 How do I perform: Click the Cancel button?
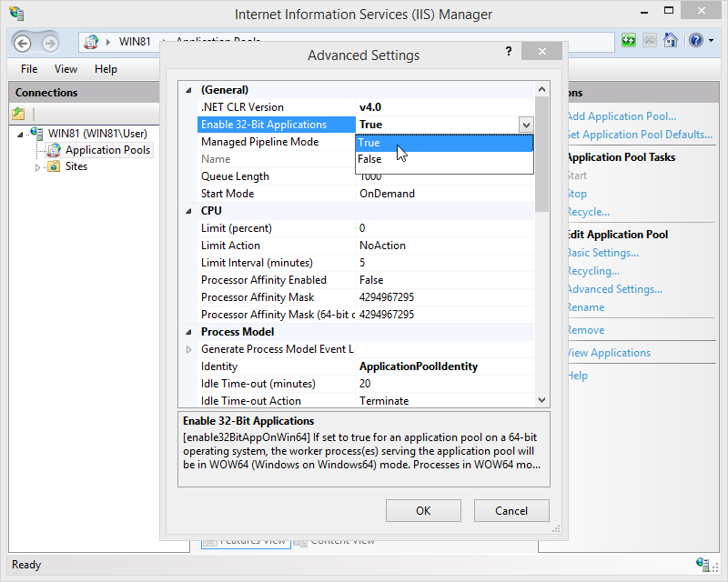511,510
